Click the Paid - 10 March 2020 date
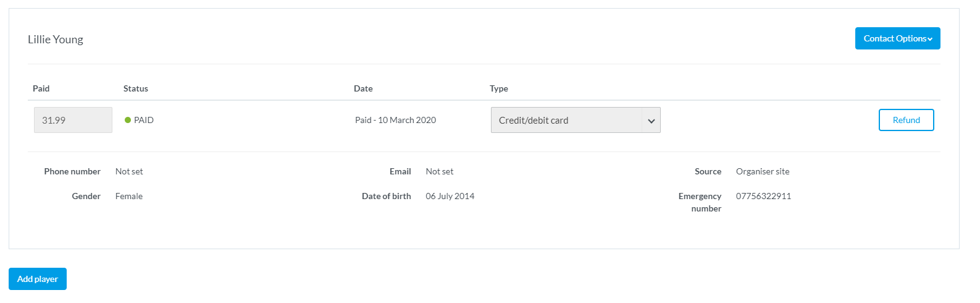This screenshot has height=303, width=980. [395, 120]
